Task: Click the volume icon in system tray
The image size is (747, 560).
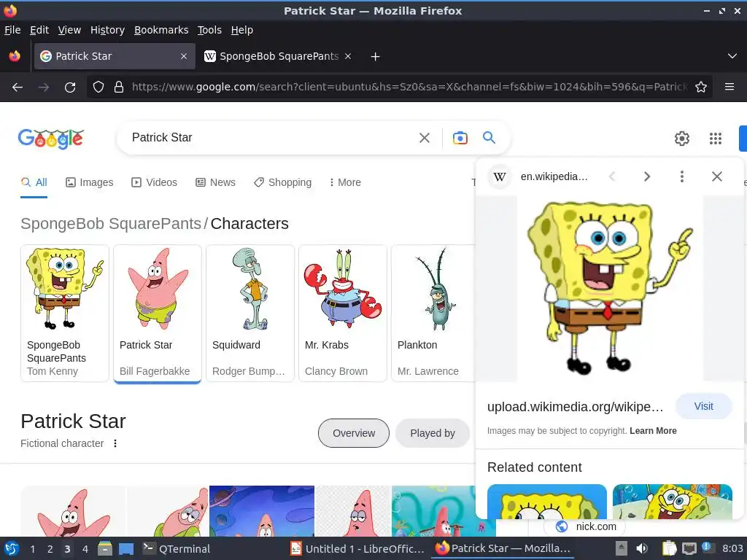Action: pos(642,548)
